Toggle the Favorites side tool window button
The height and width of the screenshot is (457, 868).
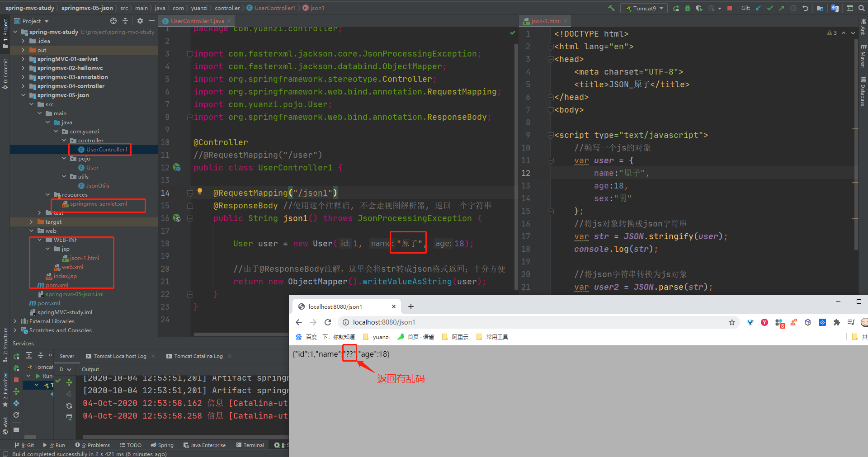tap(5, 390)
